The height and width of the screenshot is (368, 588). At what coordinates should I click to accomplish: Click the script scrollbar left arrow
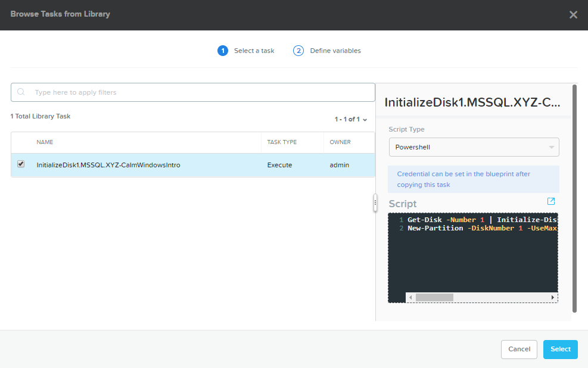point(410,298)
